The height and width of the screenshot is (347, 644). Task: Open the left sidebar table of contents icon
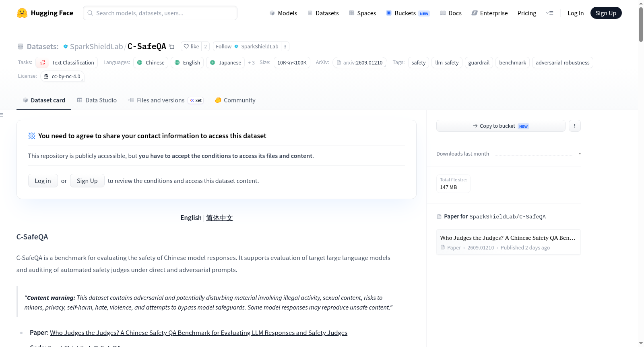coord(2,115)
